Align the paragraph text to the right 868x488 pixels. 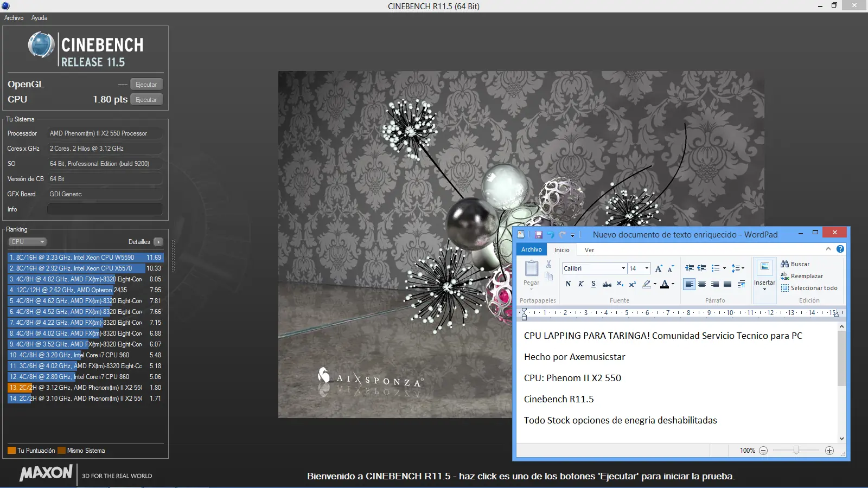(715, 284)
